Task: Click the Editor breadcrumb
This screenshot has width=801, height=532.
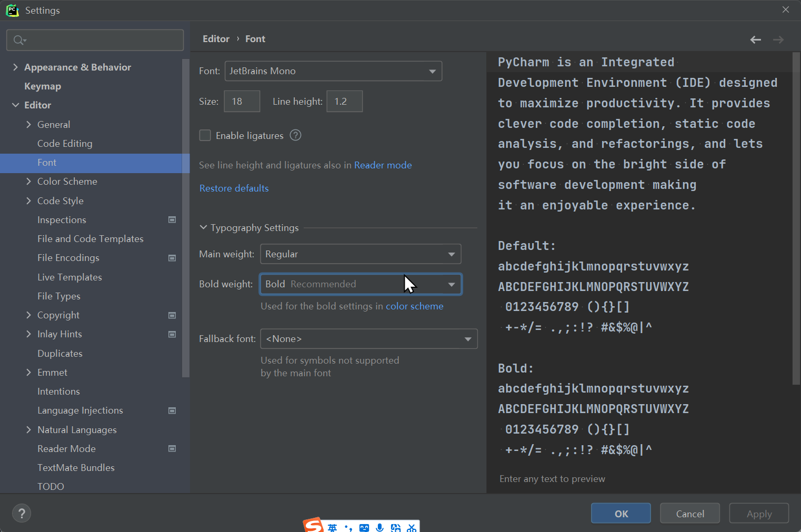Action: tap(216, 39)
